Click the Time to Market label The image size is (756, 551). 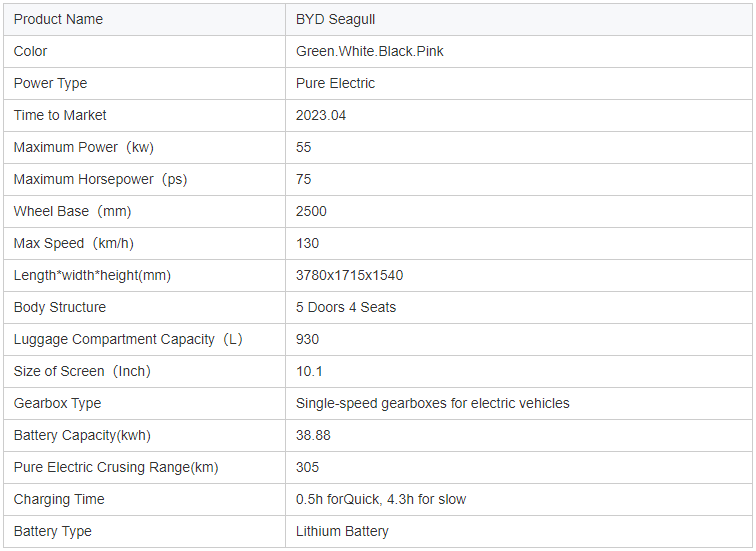(x=60, y=115)
